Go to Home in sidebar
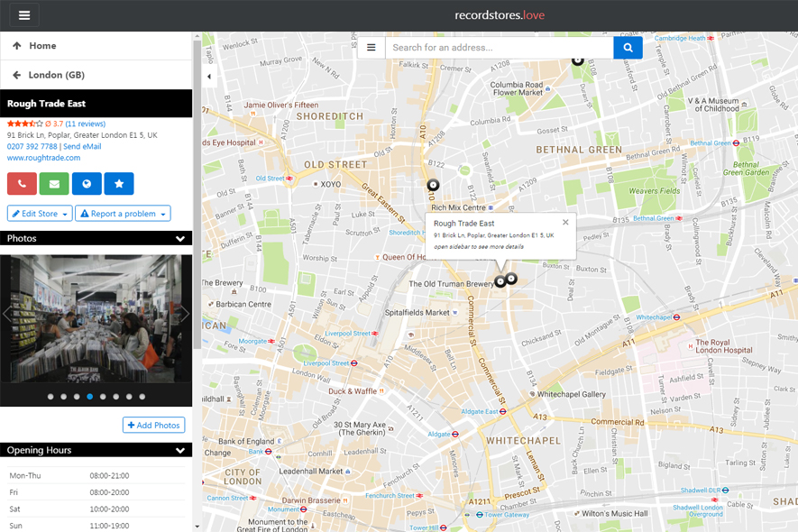798x532 pixels. 96,46
